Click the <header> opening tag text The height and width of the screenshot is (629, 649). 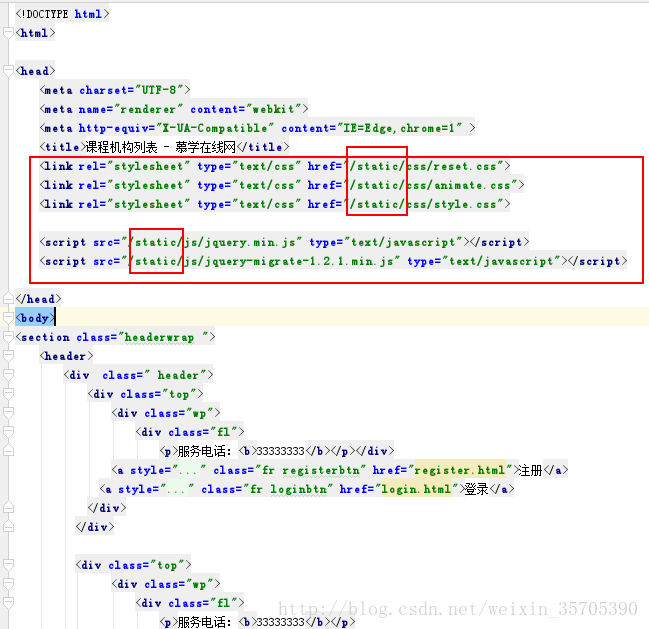pyautogui.click(x=66, y=356)
